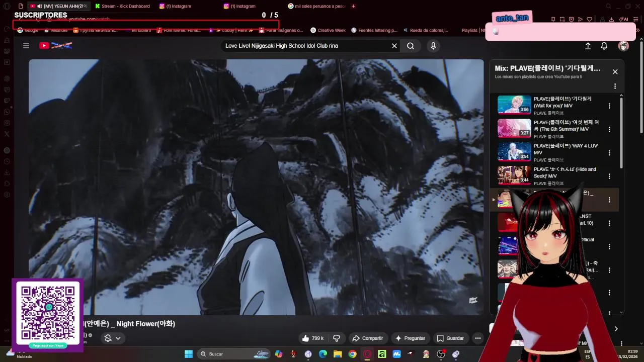This screenshot has width=644, height=362.
Task: Select the YEEUN AHN MV tab
Action: click(x=59, y=6)
